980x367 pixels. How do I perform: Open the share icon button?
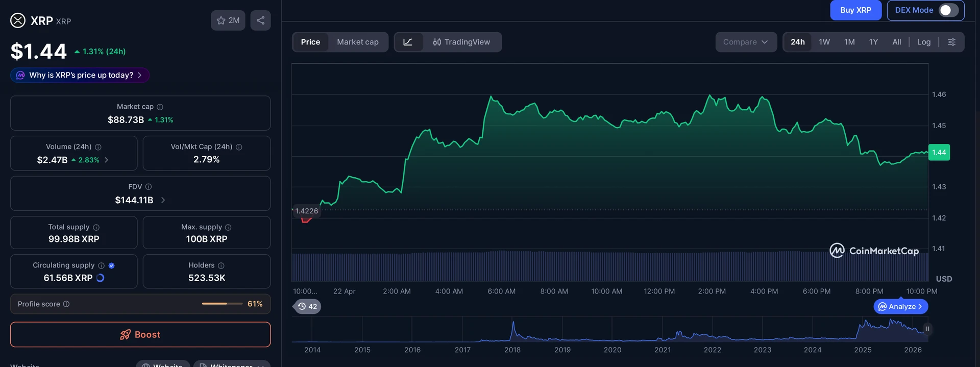260,20
